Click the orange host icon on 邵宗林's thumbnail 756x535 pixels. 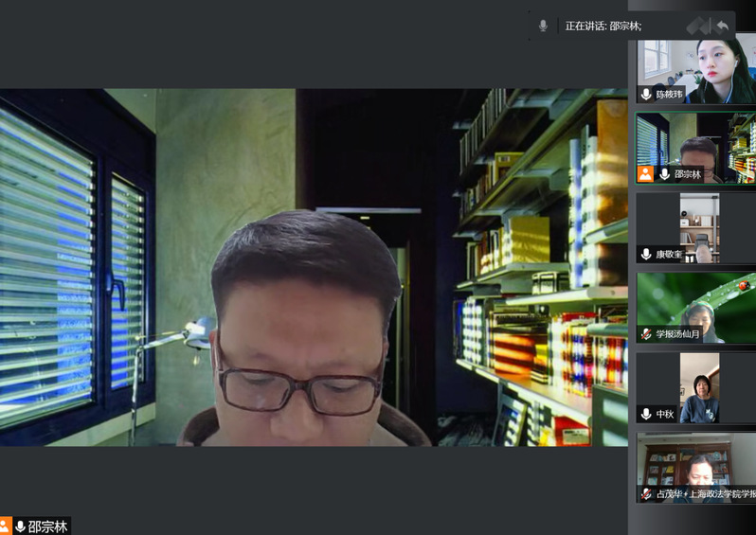[645, 174]
